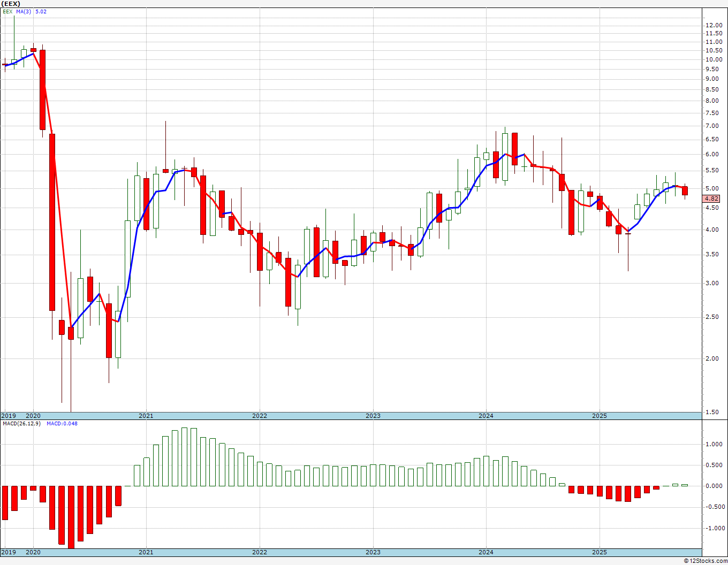Click 2020 on the MACD panel time axis
Image resolution: width=728 pixels, height=565 pixels.
(33, 552)
